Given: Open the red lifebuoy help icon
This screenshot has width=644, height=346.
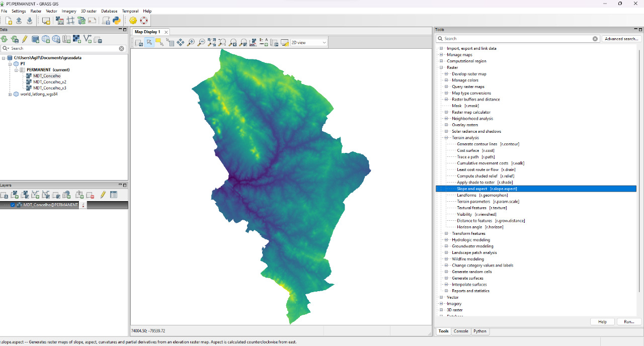Looking at the screenshot, I should 144,21.
